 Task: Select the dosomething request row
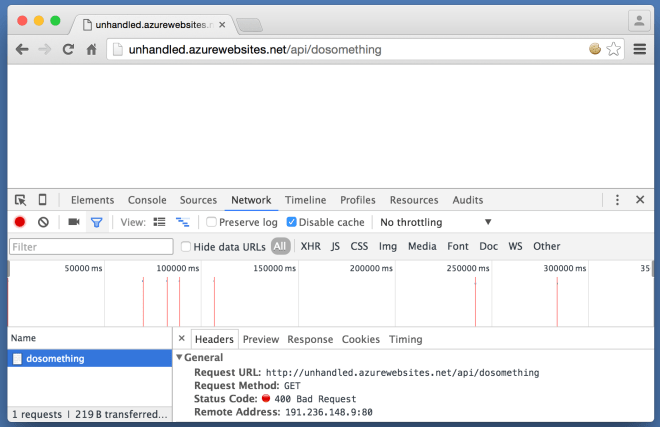click(90, 358)
